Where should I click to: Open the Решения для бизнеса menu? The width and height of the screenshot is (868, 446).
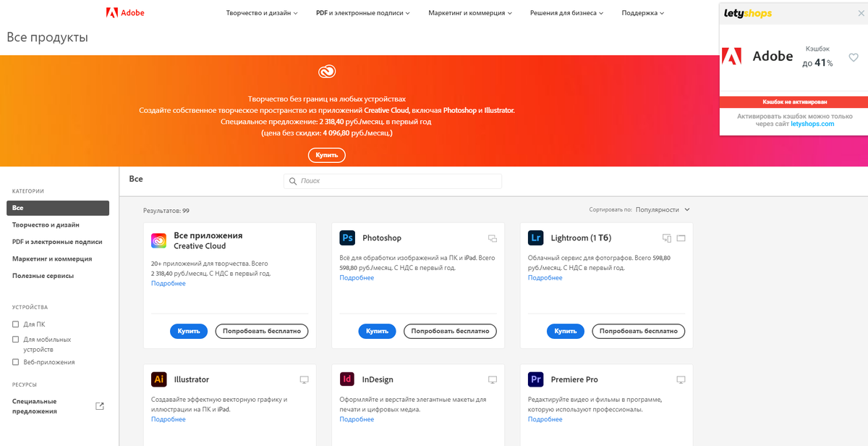pos(567,13)
